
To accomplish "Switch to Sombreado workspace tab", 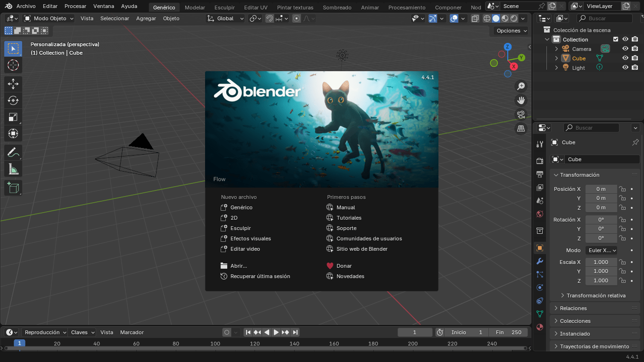I will click(x=338, y=8).
